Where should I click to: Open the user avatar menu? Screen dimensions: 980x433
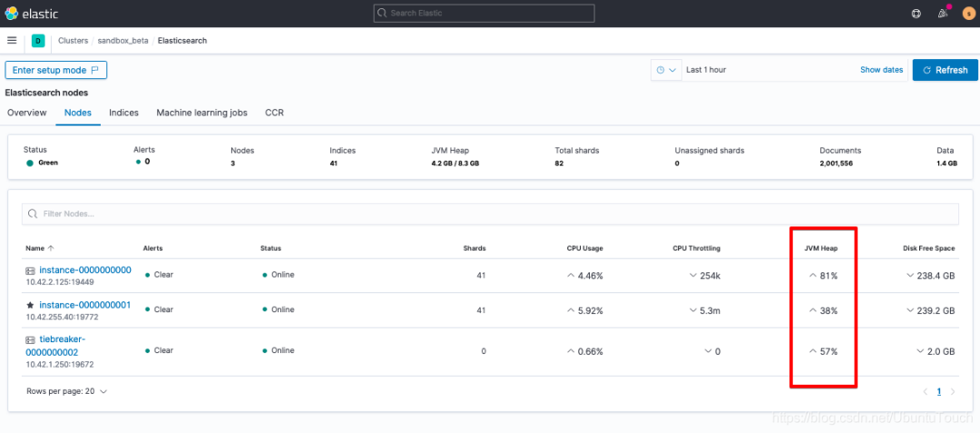click(969, 13)
